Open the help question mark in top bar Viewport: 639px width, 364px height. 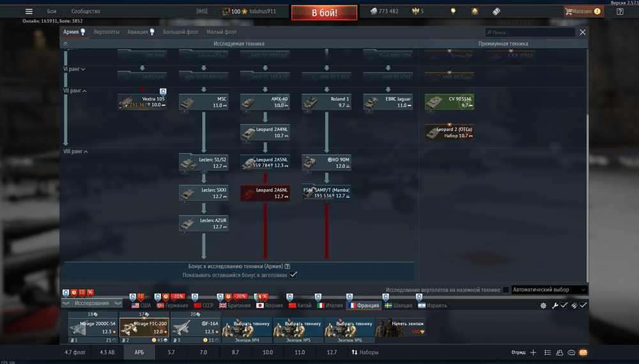[x=620, y=11]
